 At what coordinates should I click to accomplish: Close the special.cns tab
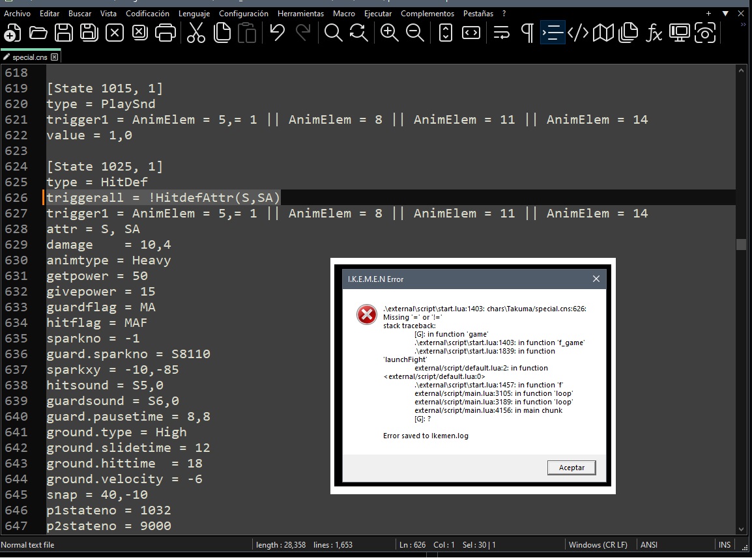pyautogui.click(x=55, y=57)
